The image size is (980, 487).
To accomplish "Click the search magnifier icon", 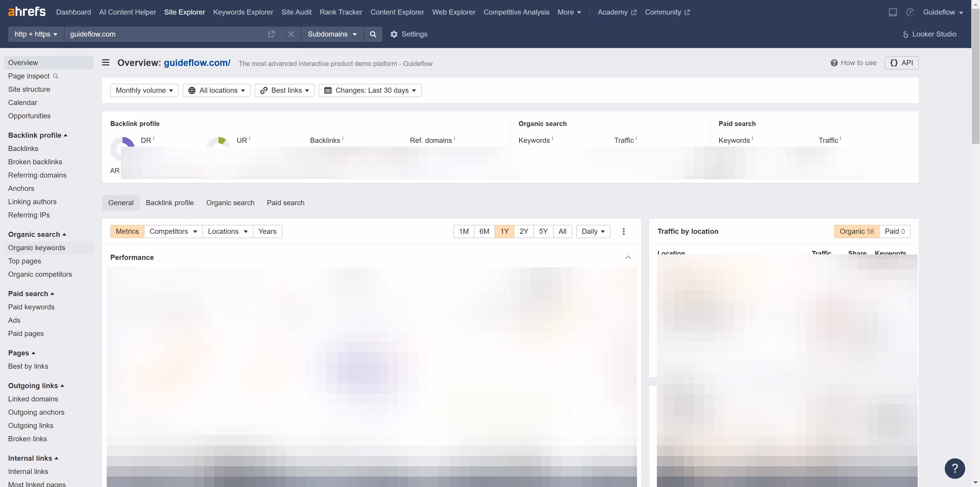I will 373,34.
